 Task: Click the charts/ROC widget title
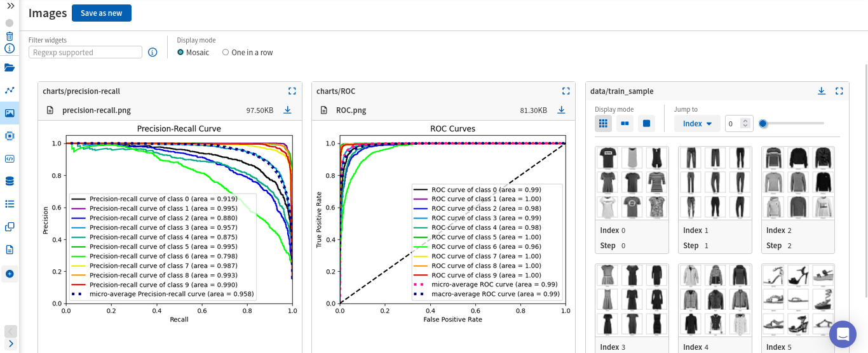(x=336, y=91)
